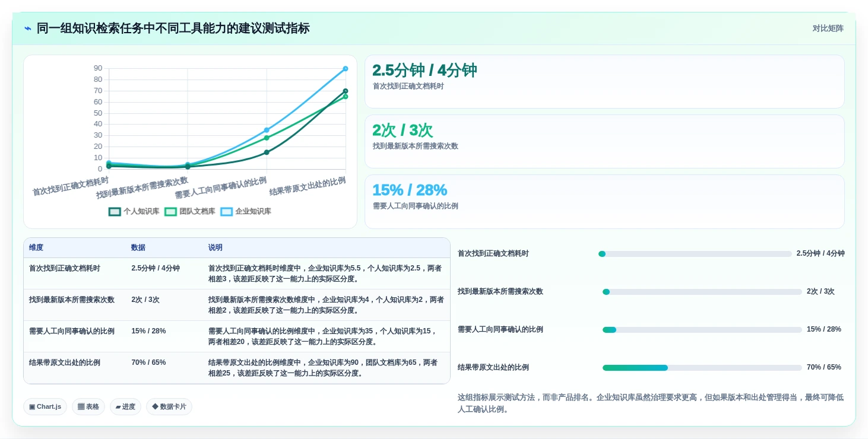Click the 个人知识库 data point at 70
868x439 pixels.
pyautogui.click(x=346, y=91)
